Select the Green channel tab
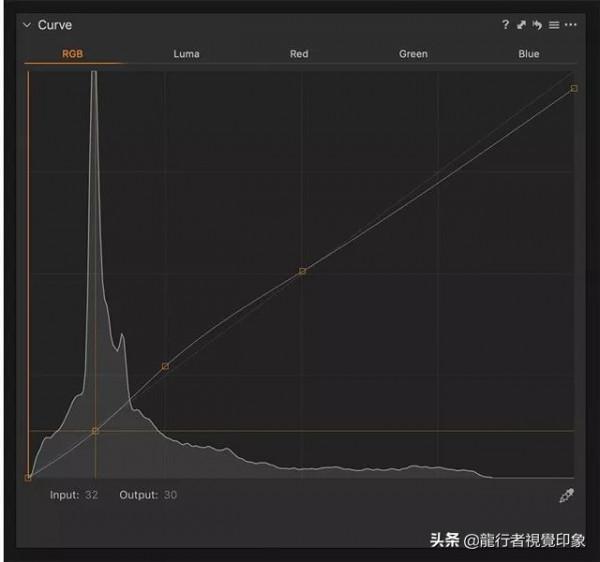 413,54
